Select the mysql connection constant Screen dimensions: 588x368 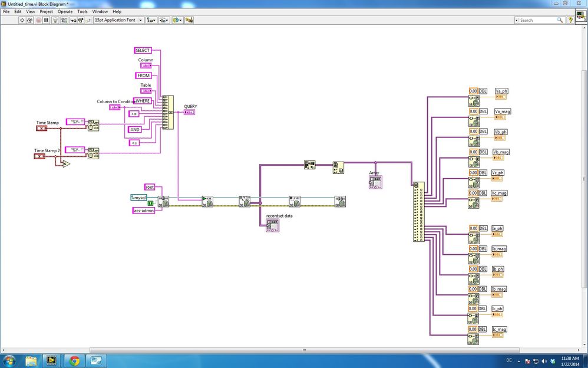click(x=138, y=198)
